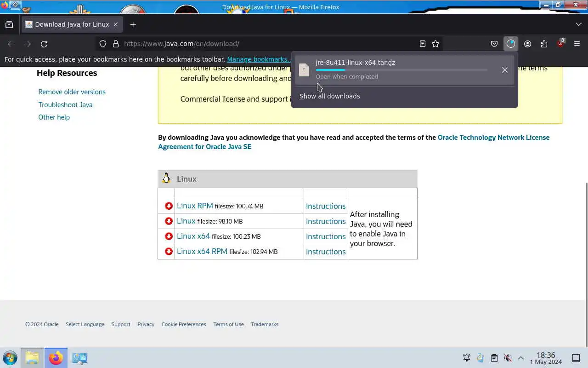The width and height of the screenshot is (588, 368).
Task: Download the Linux 98.10 MB package
Action: point(186,221)
